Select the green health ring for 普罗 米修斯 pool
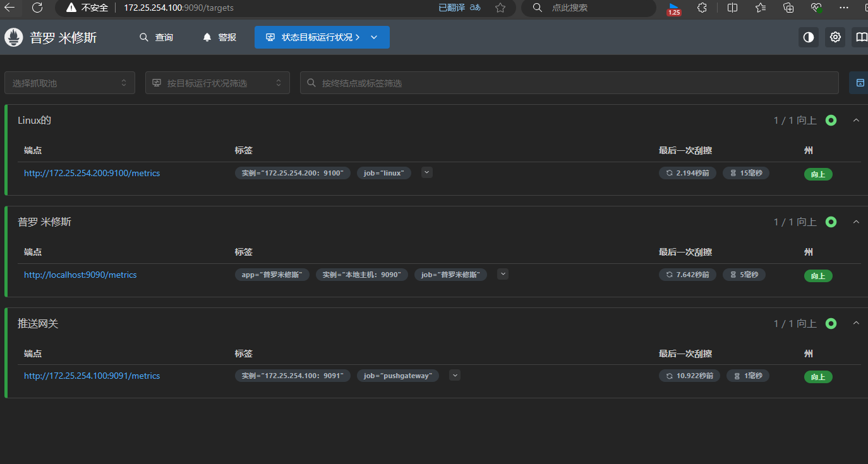 pyautogui.click(x=831, y=222)
